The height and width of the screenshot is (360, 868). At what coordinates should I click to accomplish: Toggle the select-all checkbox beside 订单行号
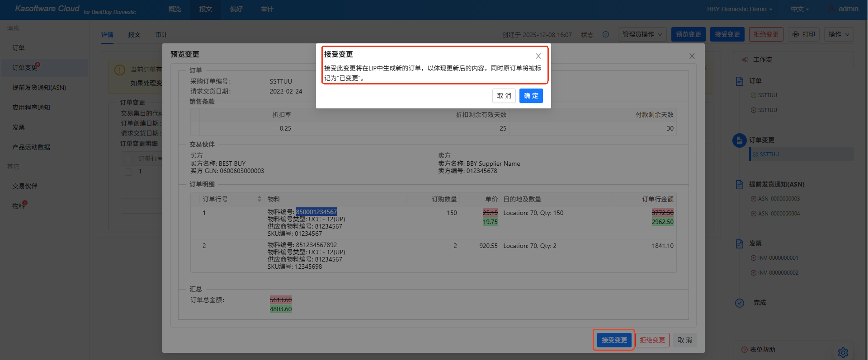click(x=128, y=159)
